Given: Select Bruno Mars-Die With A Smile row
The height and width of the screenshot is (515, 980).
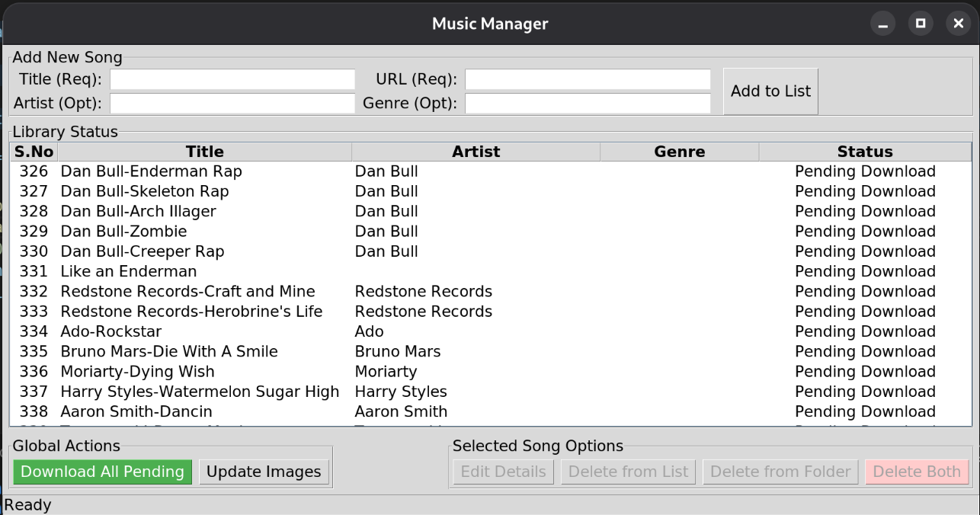Looking at the screenshot, I should 169,351.
